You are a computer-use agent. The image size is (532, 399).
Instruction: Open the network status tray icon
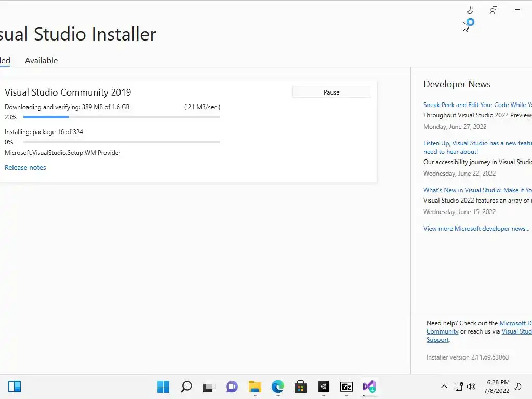(x=458, y=387)
